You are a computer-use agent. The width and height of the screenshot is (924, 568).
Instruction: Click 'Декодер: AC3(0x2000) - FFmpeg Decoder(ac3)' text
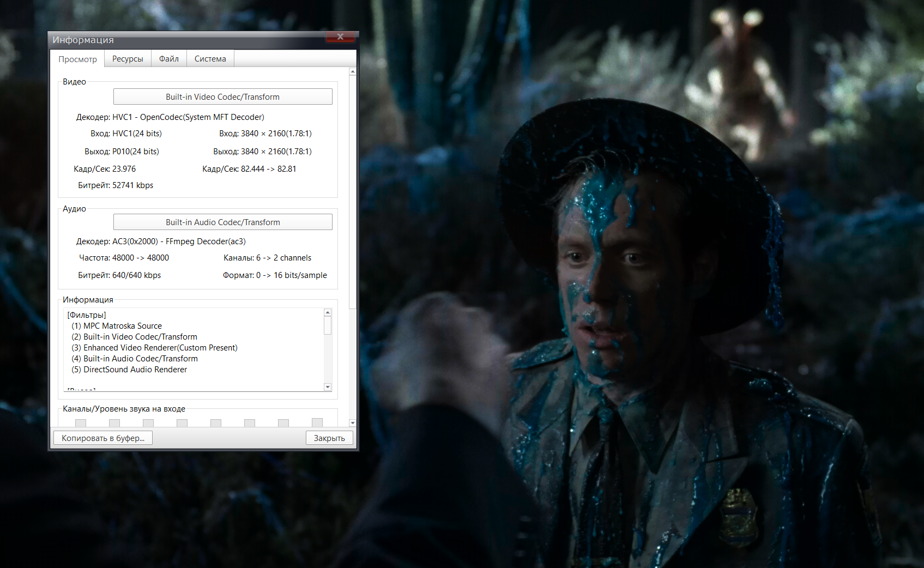(161, 241)
